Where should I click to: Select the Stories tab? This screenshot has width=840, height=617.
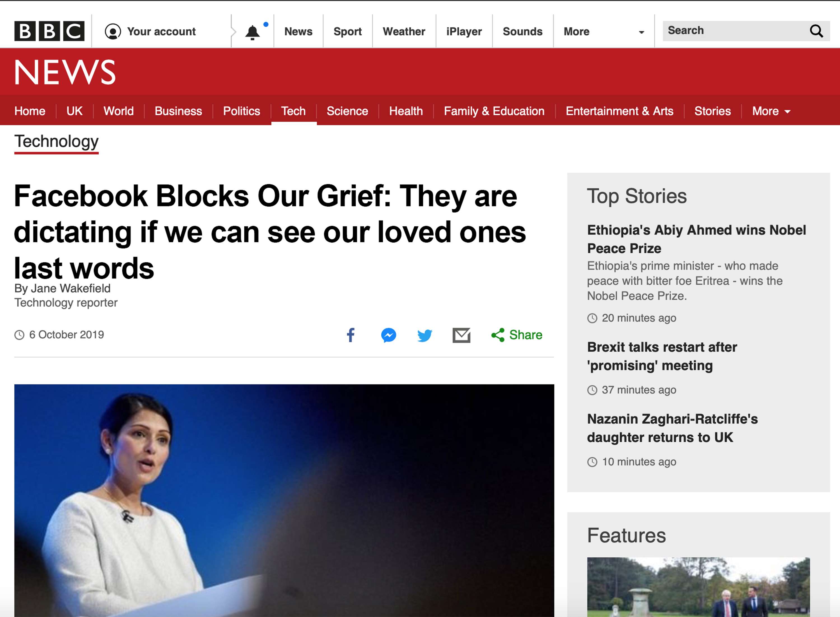[712, 111]
